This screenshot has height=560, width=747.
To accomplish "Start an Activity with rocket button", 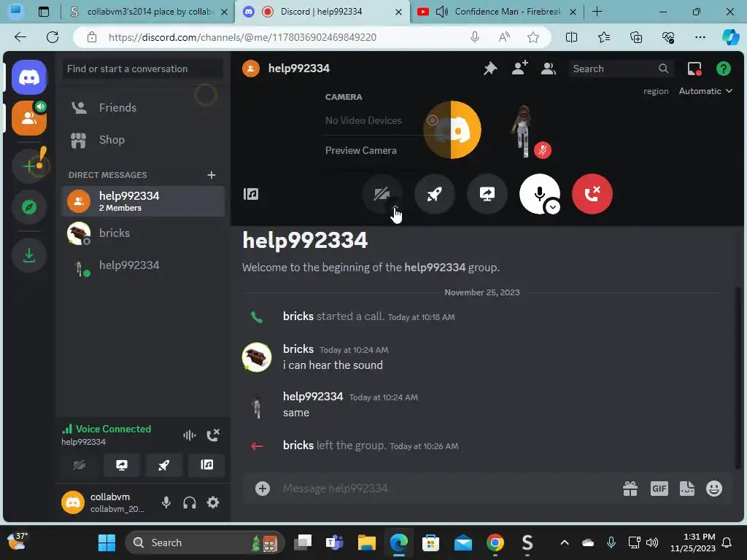I will point(435,194).
